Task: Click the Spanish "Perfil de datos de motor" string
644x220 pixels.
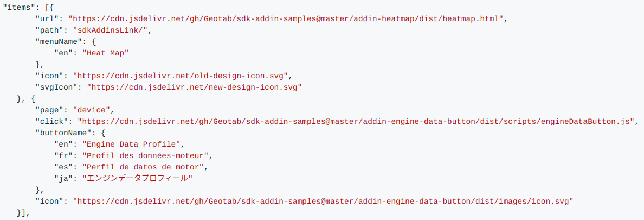Action: (144, 167)
